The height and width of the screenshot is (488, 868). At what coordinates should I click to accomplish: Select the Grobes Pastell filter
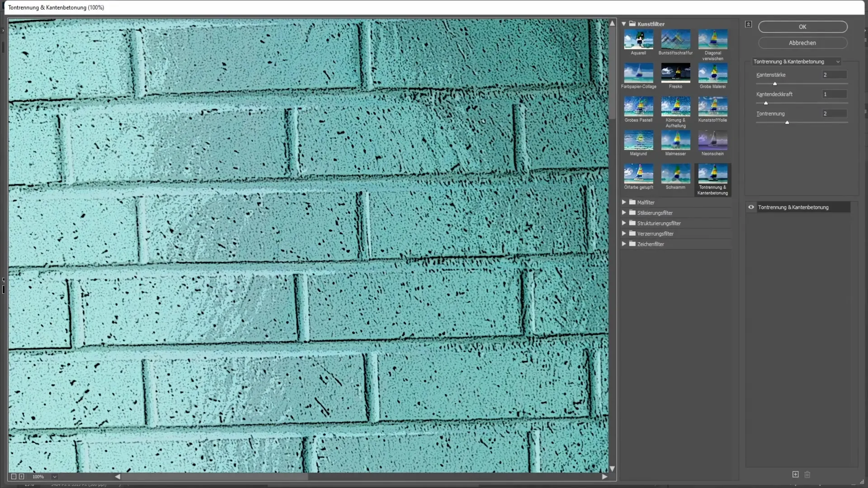[638, 107]
